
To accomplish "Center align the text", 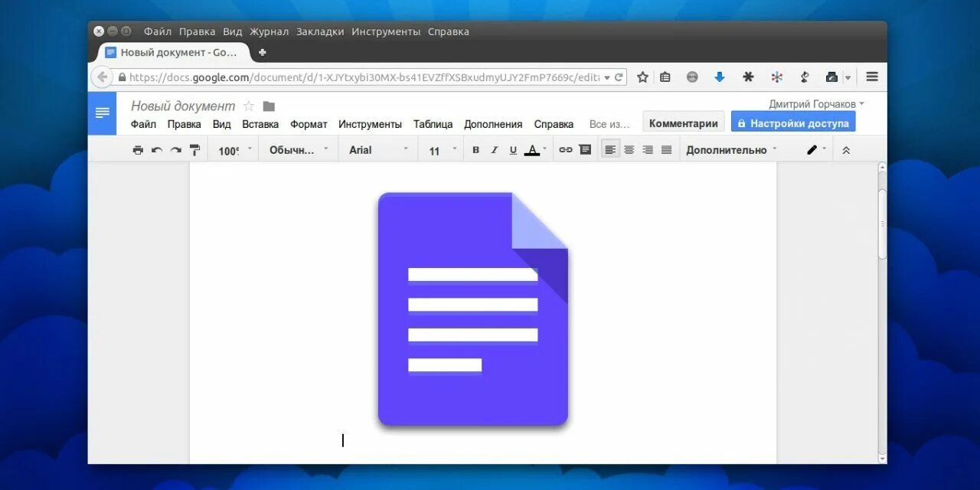I will 629,150.
